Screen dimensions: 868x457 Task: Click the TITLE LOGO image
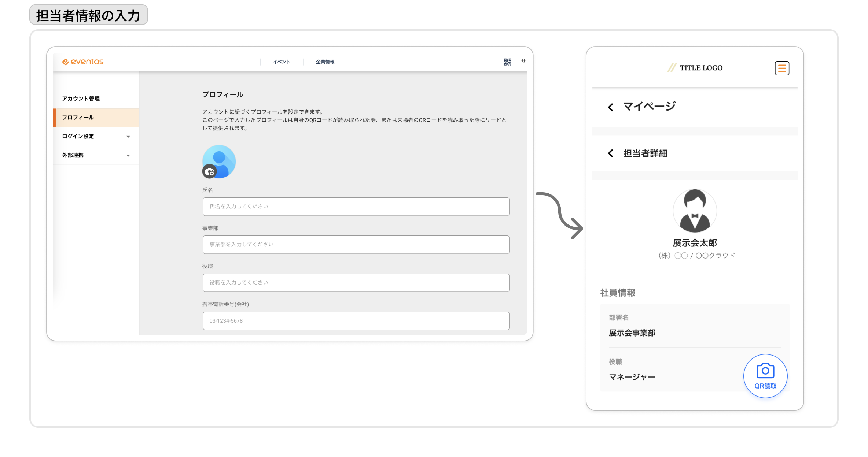[695, 68]
